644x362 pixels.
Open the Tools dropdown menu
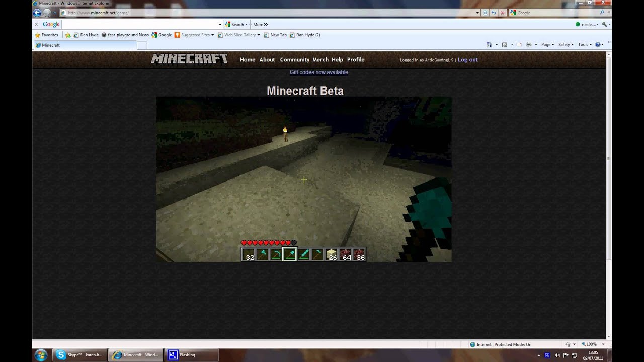coord(585,45)
